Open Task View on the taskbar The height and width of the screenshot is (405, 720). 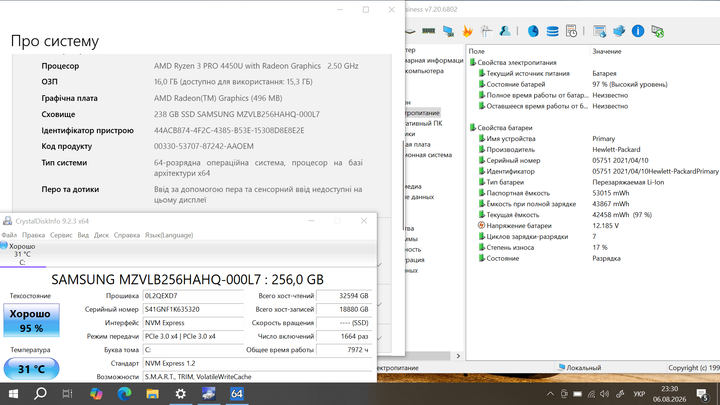[x=68, y=394]
